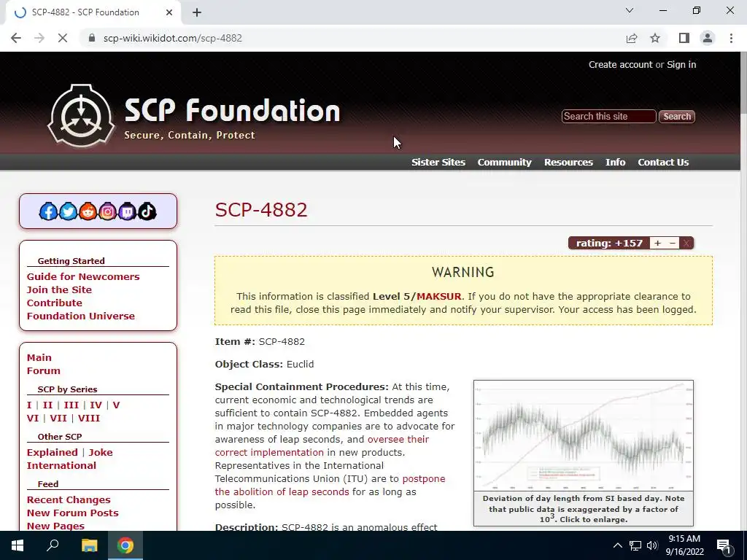Open the Forum link
747x560 pixels.
click(x=43, y=371)
